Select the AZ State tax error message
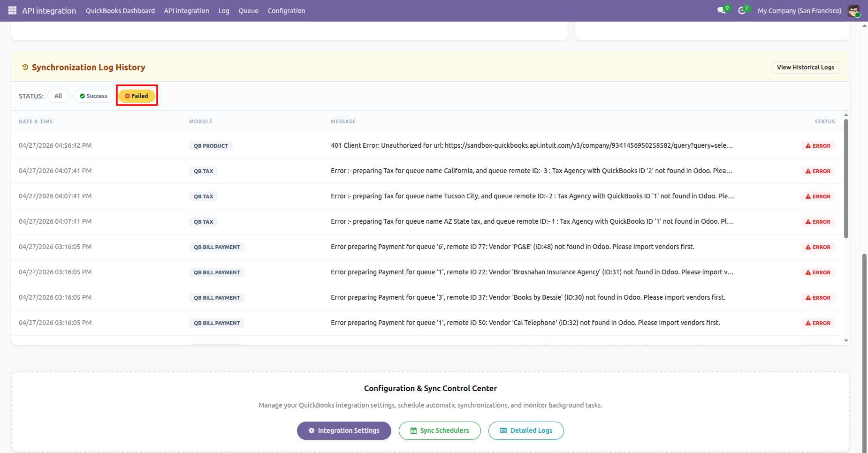 click(x=532, y=222)
